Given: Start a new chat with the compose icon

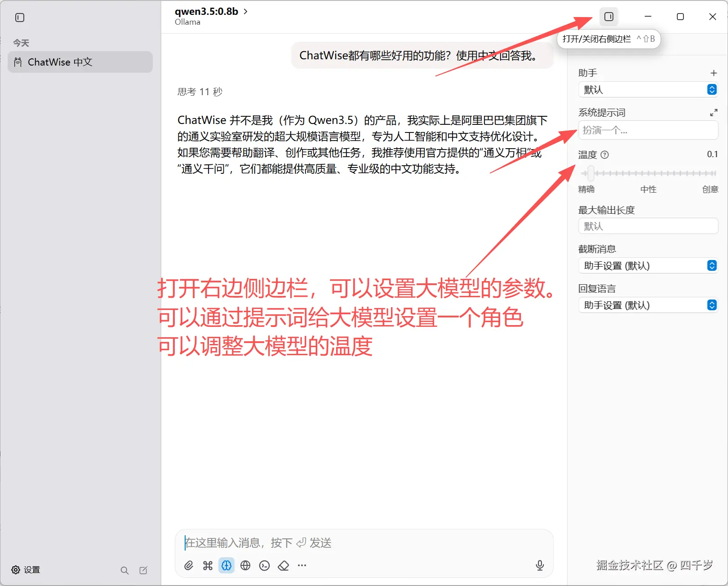Looking at the screenshot, I should [x=143, y=569].
